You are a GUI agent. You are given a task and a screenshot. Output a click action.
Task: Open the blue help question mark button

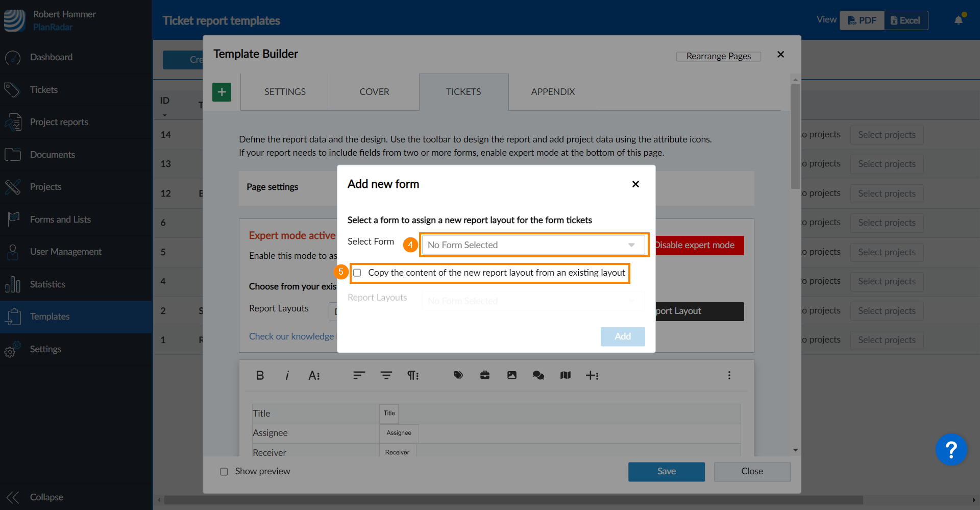coord(951,450)
